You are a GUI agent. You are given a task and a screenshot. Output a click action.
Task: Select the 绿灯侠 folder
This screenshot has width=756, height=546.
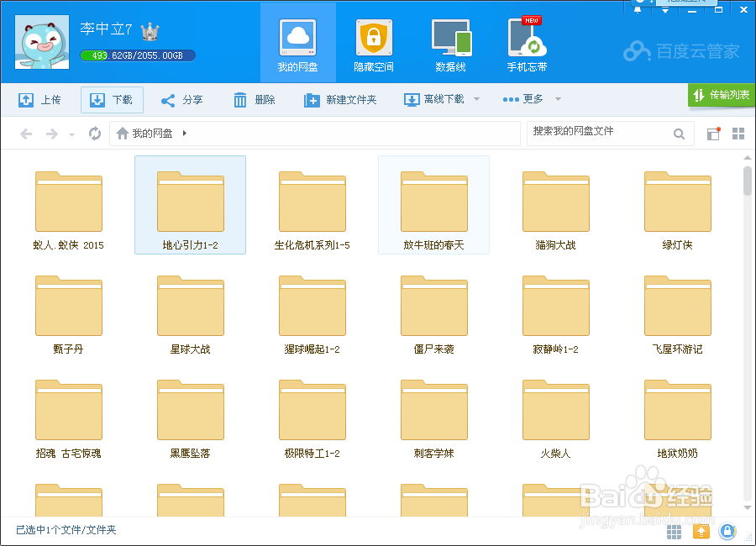[x=677, y=205]
